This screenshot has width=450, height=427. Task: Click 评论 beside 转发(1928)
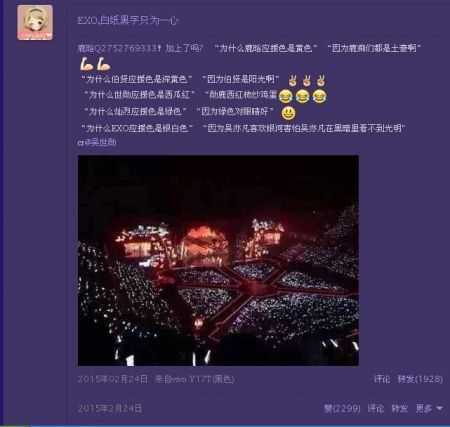[382, 379]
